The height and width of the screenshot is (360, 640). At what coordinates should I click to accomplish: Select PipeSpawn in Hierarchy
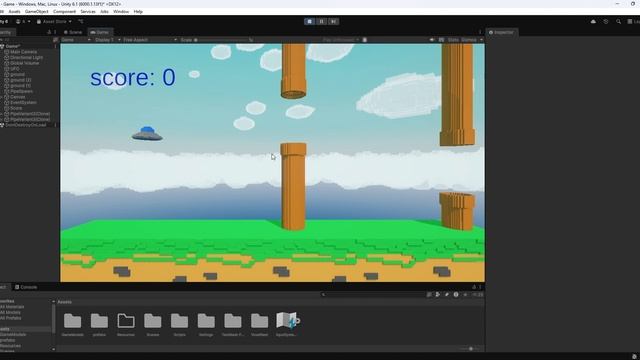(x=22, y=91)
